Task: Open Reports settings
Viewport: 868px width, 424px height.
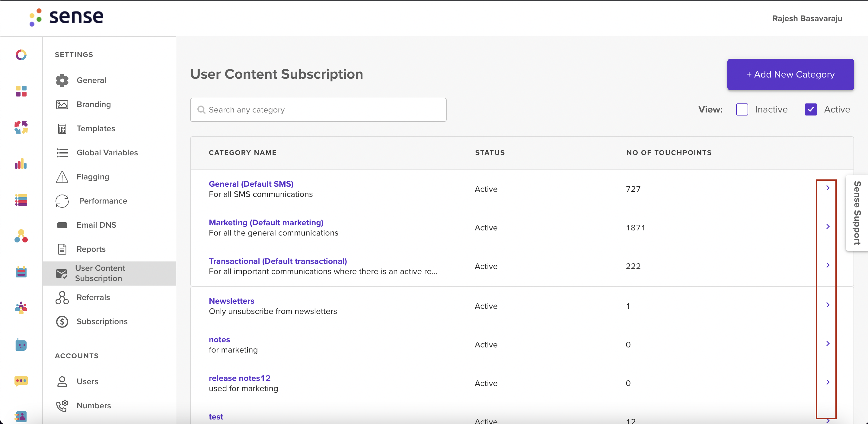Action: (x=109, y=249)
